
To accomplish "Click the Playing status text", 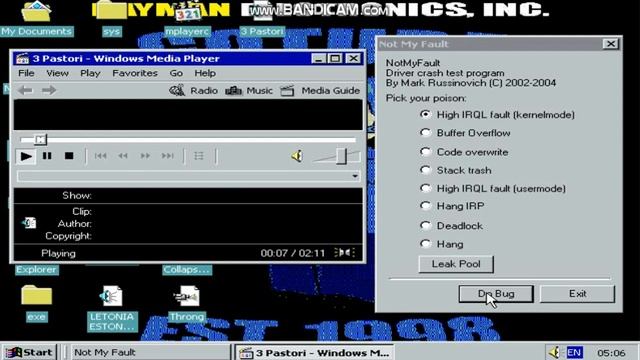I will (58, 253).
